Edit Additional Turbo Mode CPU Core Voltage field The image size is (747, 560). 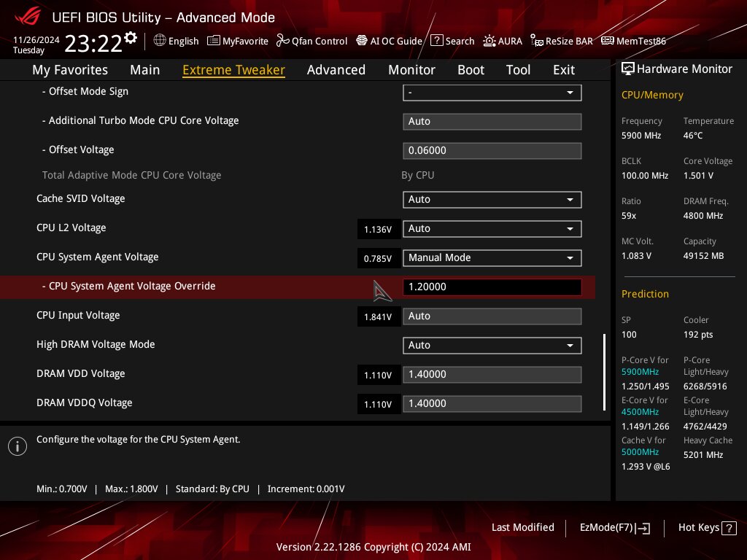tap(492, 122)
